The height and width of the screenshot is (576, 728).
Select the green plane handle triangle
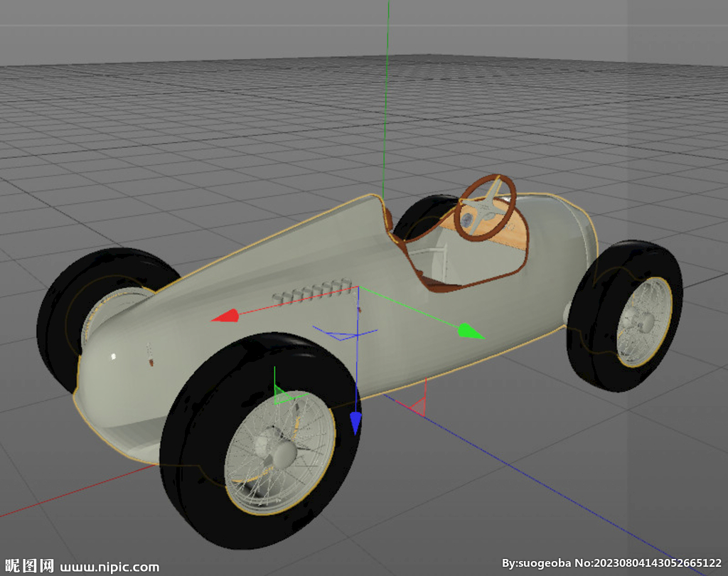click(x=284, y=395)
